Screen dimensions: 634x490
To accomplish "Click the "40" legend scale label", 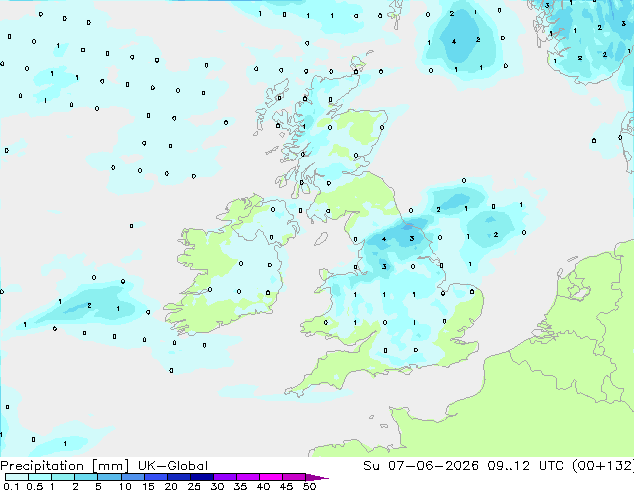I will [x=263, y=486].
